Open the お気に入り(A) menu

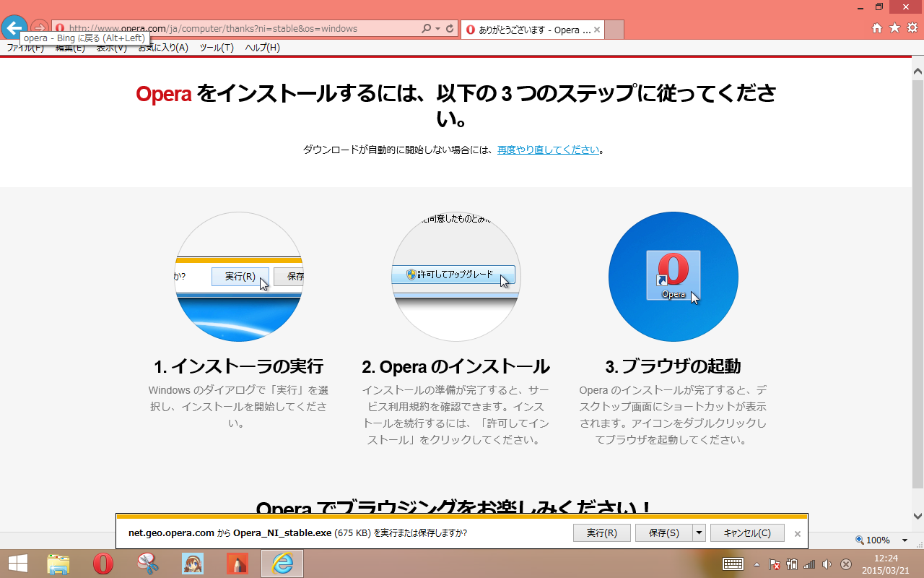pos(163,48)
